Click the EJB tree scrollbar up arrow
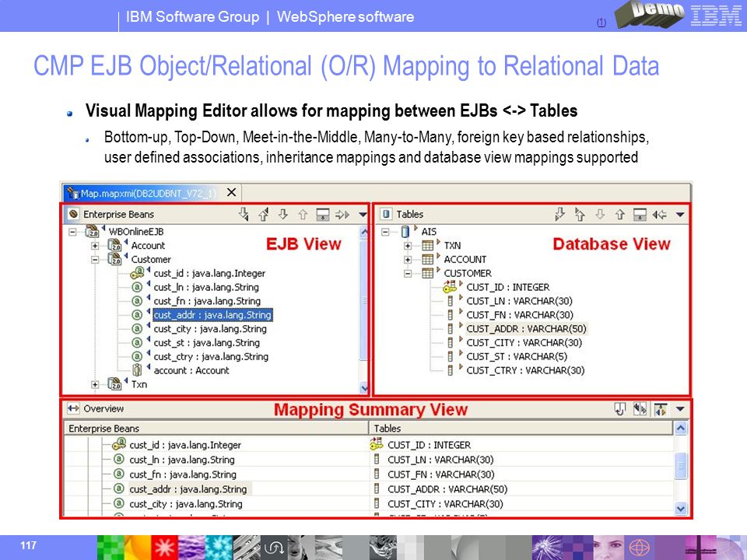The height and width of the screenshot is (560, 747). [x=364, y=232]
